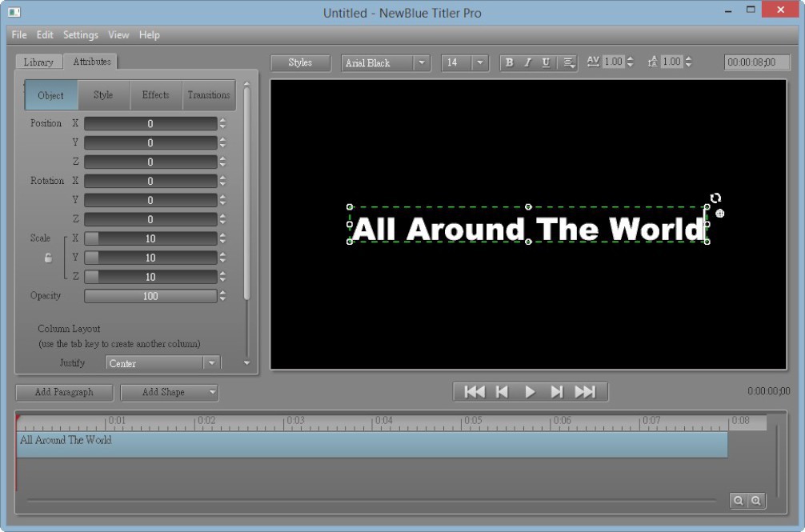805x532 pixels.
Task: Switch to the Transitions attributes tab
Action: coord(208,95)
